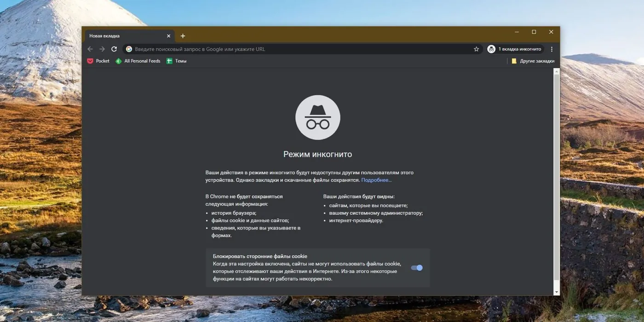
Task: Click the Подробнее link
Action: [x=376, y=180]
